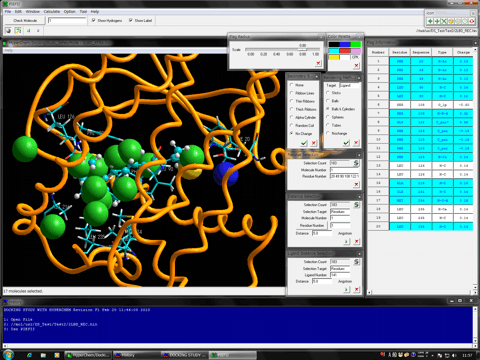Click the Check Molecule button
480x360 pixels.
[25, 21]
